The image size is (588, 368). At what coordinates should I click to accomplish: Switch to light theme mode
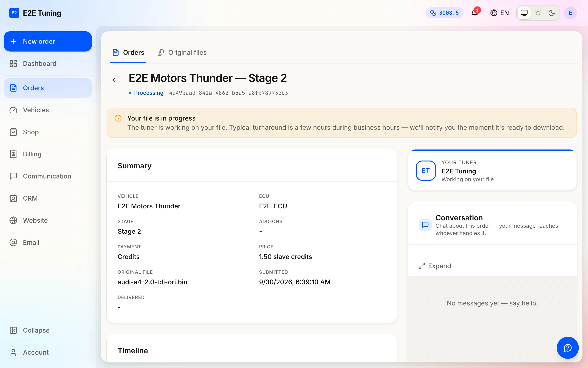[538, 13]
